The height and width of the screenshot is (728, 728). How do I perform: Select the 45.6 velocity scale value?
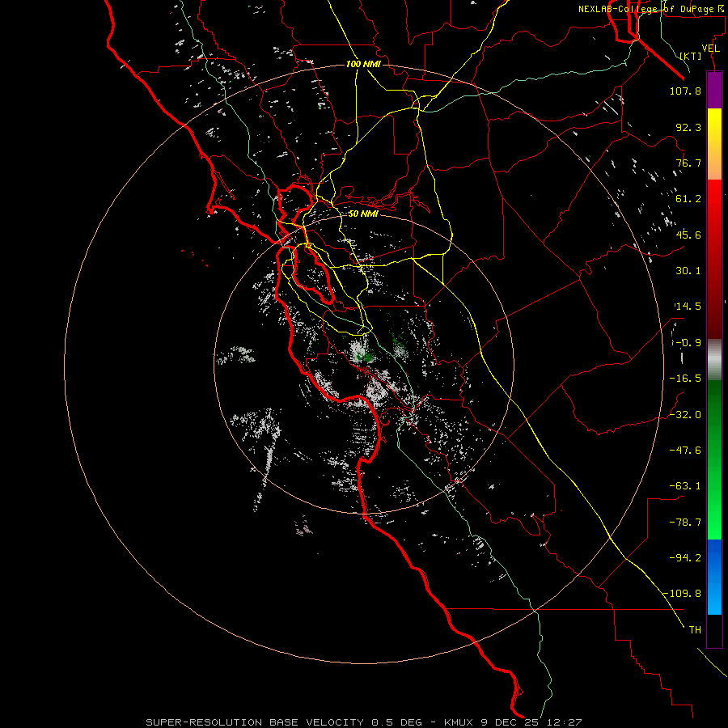click(x=688, y=235)
